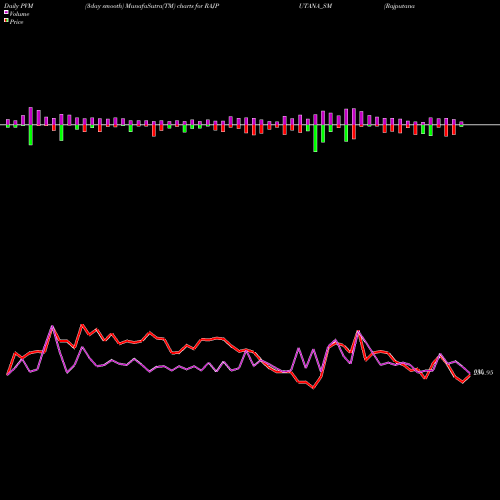Image resolution: width=500 pixels, height=500 pixels.
Task: Select the "Volume" legend label
Action: point(19,14)
